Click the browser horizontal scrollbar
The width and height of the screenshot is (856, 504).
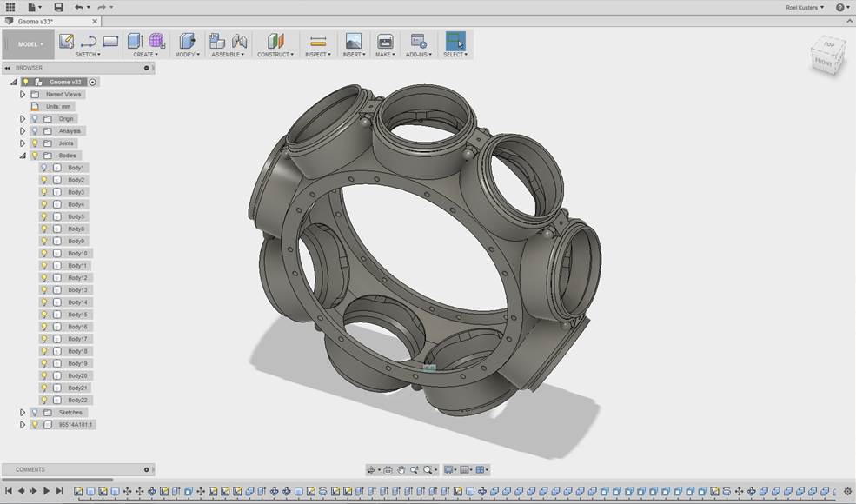(57, 480)
